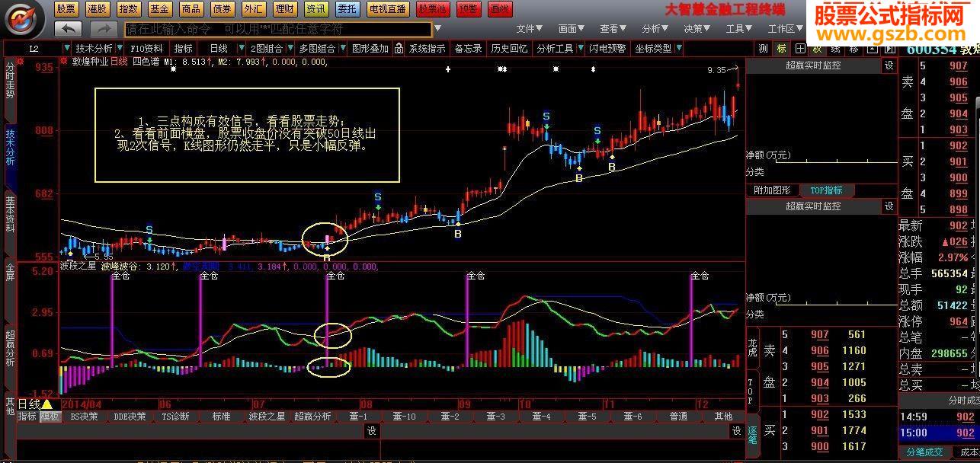
Task: Click the forward arrow navigation button
Action: tap(103, 29)
